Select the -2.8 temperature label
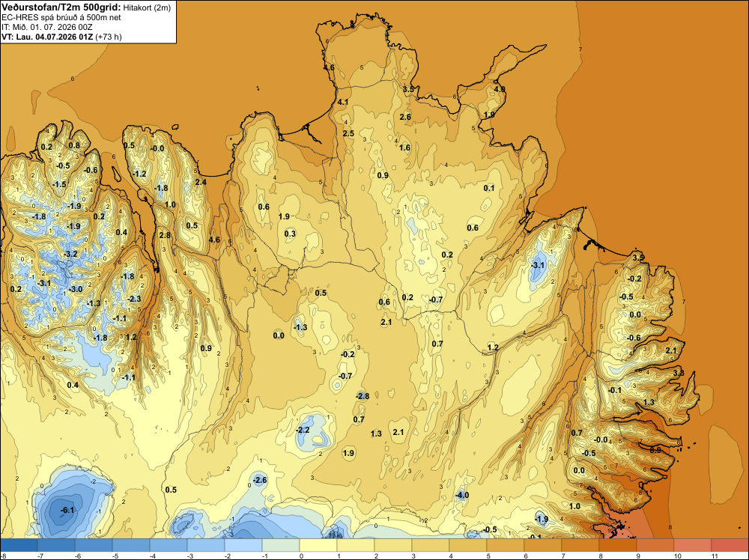749x560 pixels. (363, 396)
